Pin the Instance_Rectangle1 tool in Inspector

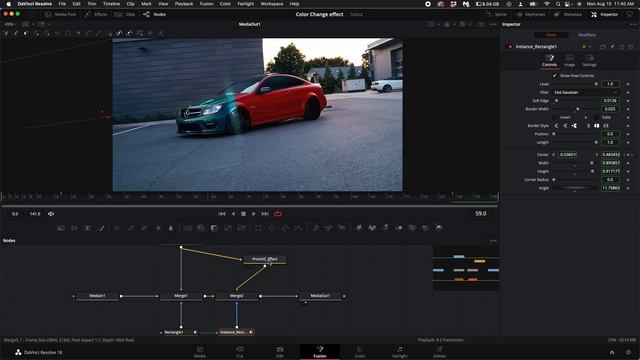612,47
